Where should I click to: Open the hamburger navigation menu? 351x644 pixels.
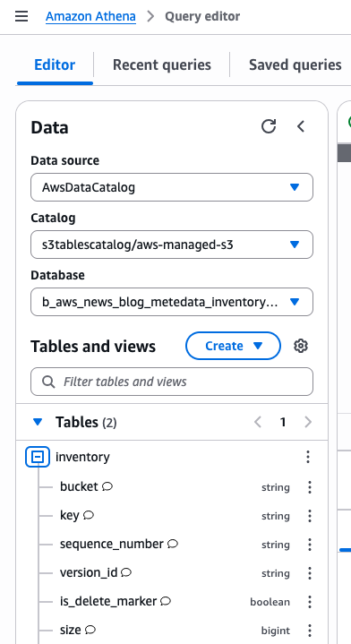[21, 16]
